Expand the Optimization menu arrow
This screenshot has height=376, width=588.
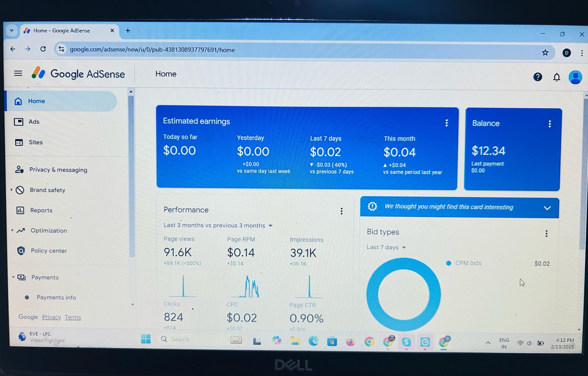12,230
